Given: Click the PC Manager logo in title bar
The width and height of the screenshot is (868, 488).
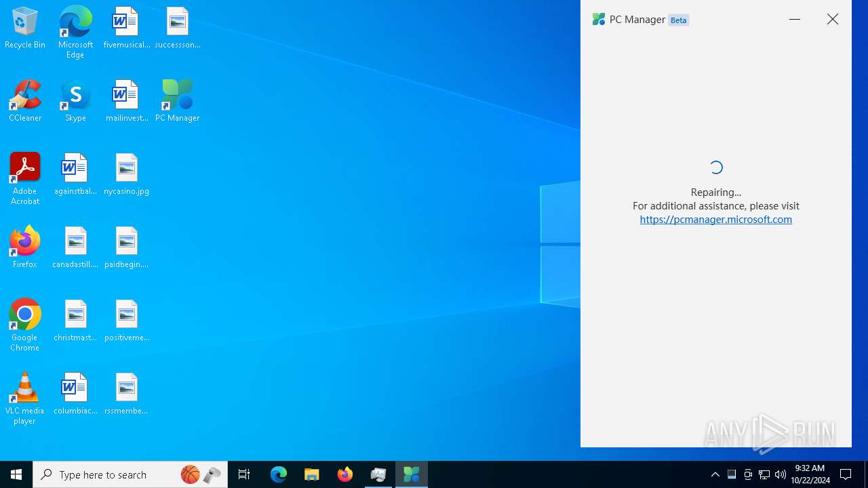Looking at the screenshot, I should (x=599, y=20).
